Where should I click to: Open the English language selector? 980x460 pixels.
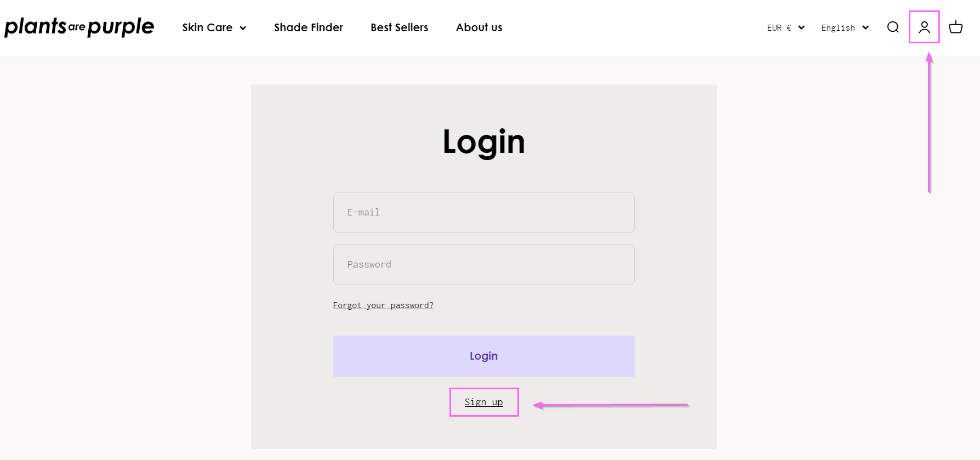(845, 27)
